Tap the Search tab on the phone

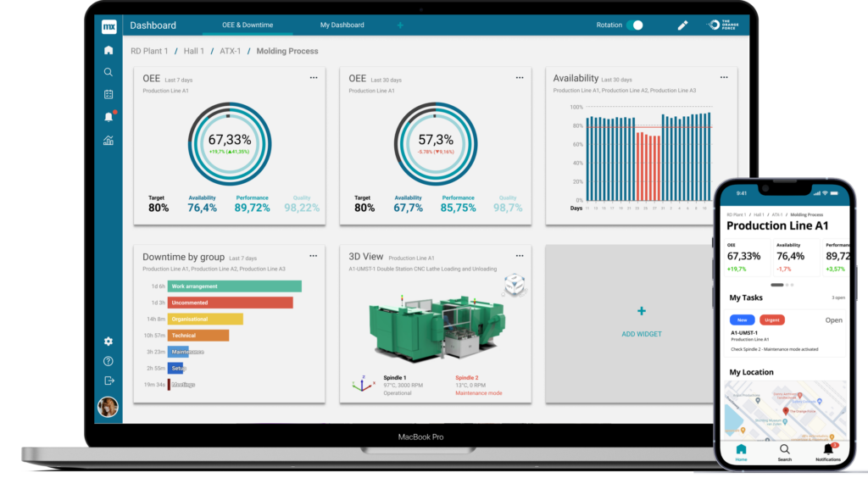[784, 450]
